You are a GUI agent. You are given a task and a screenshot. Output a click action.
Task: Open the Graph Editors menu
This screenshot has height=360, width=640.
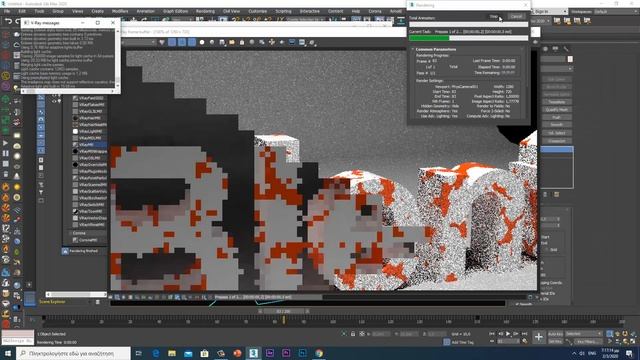[x=176, y=11]
